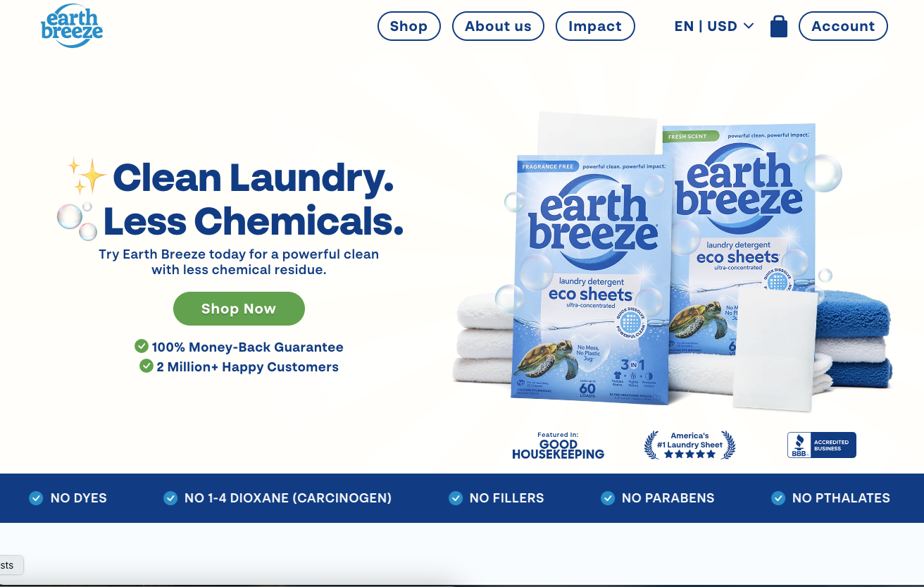Click the green check by Money-Back Guarantee
This screenshot has width=924, height=587.
(142, 346)
